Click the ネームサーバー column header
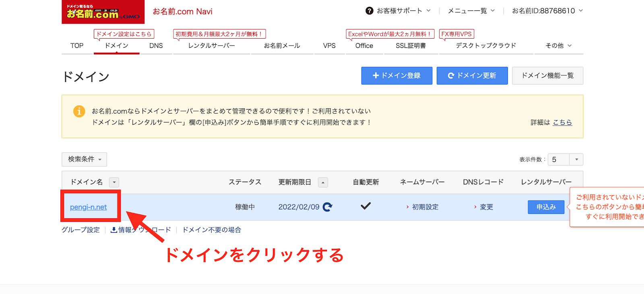The image size is (644, 294). coord(422,182)
